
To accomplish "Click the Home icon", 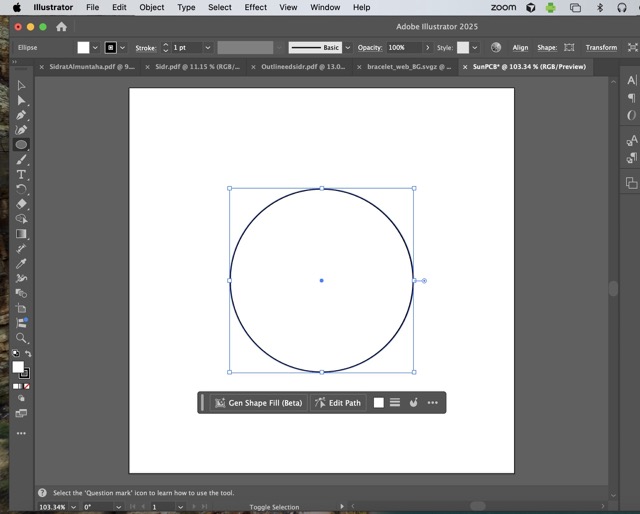I will coord(61,27).
